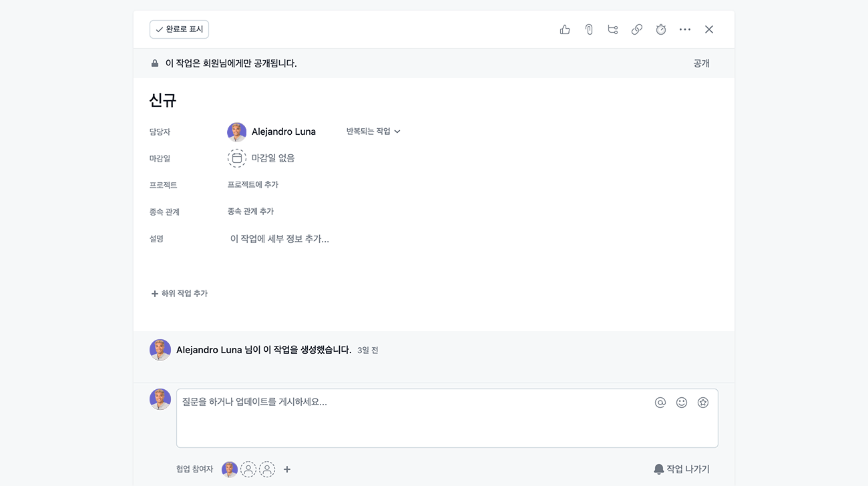
Task: Insert a mention using the @ icon
Action: (x=660, y=403)
